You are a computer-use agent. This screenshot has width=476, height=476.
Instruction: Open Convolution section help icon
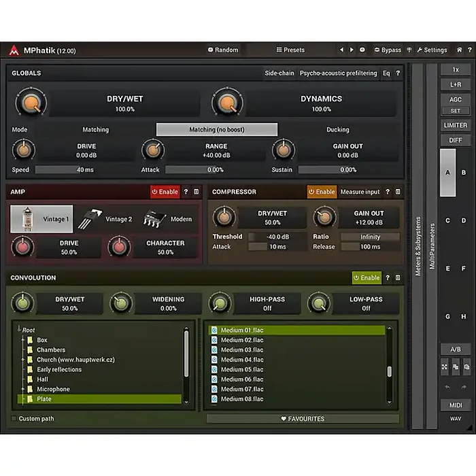point(388,277)
